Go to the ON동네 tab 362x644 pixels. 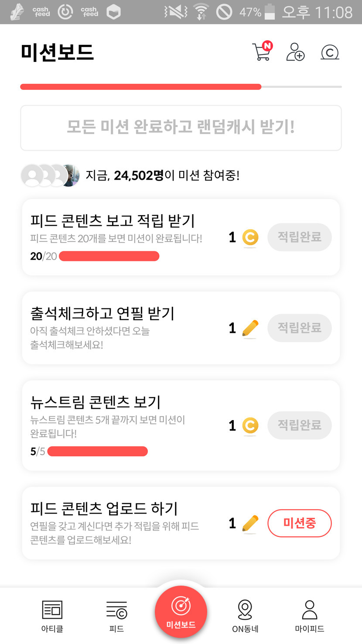click(x=245, y=615)
